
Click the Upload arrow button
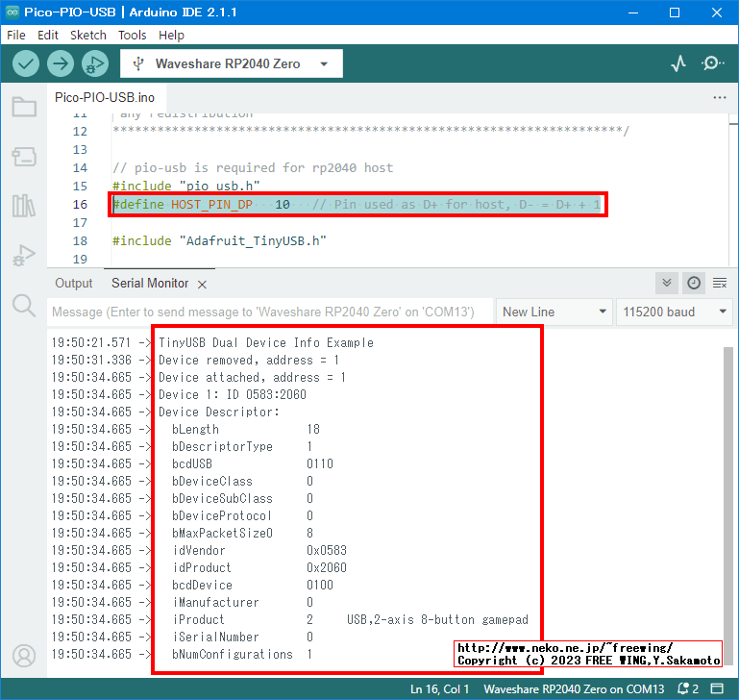point(61,63)
